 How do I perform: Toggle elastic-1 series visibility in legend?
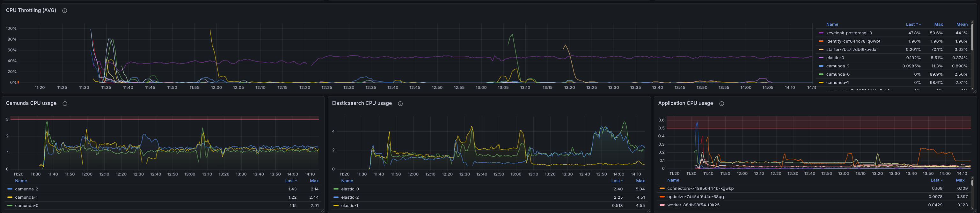click(350, 205)
